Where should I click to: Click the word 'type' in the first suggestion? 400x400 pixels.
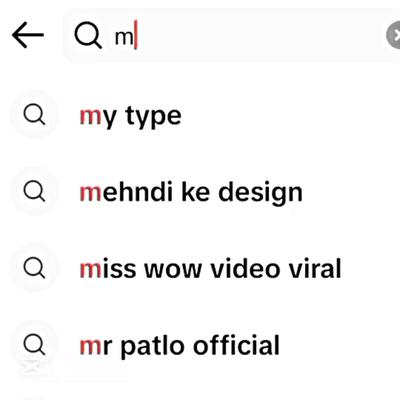[x=153, y=117]
